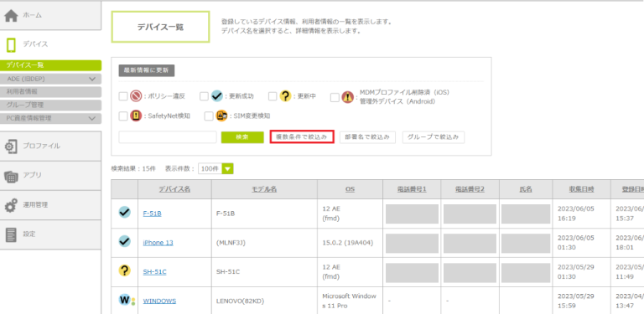Click the Home house icon in sidebar
Screen dimensions: 644x314
(x=11, y=16)
